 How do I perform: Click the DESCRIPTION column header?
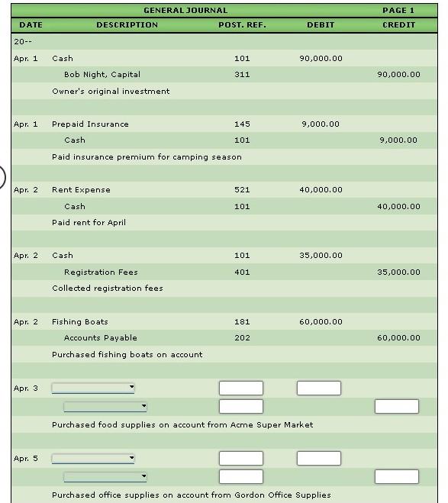click(127, 25)
